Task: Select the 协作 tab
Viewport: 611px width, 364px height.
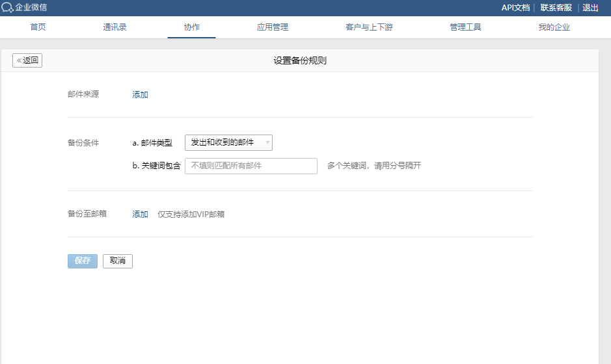Action: [191, 27]
